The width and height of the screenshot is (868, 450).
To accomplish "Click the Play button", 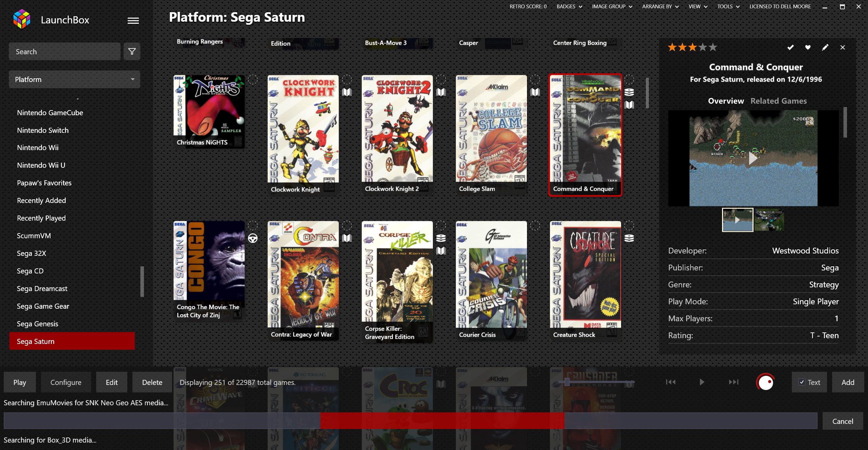I will (20, 382).
